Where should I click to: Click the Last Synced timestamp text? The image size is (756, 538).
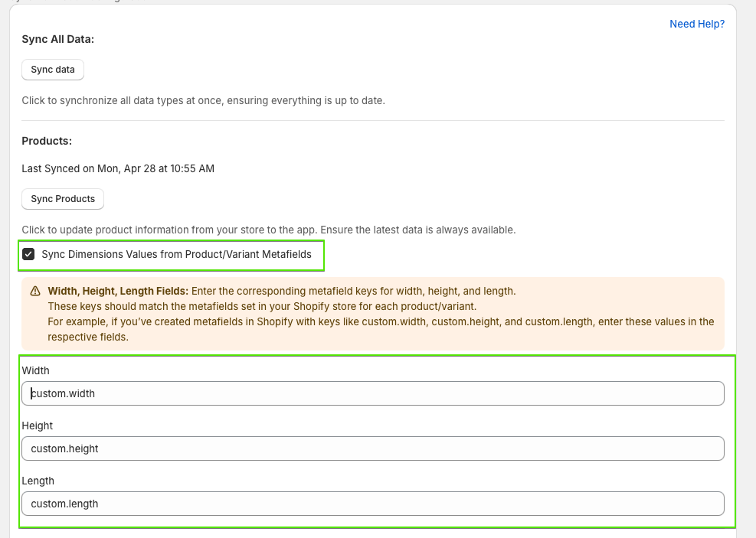[x=118, y=168]
